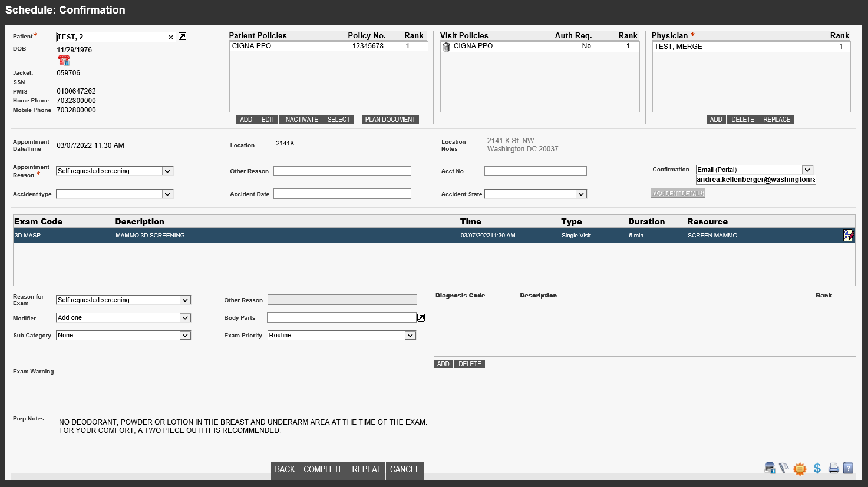
Task: Focus the Body Parts input field
Action: 342,317
